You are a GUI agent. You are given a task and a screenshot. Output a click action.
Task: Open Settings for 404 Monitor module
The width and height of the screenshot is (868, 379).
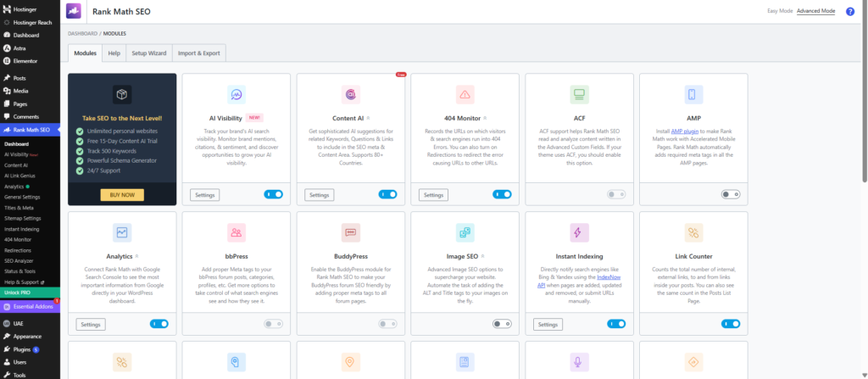coord(433,195)
